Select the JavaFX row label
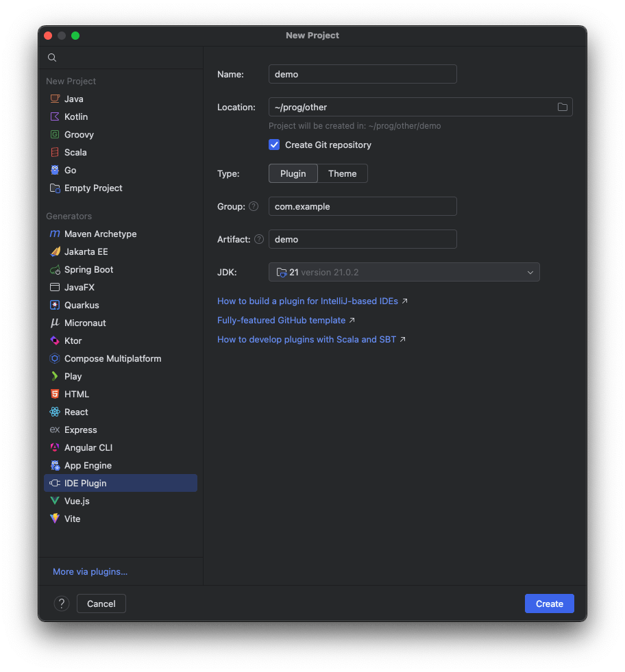625x672 pixels. [x=79, y=287]
